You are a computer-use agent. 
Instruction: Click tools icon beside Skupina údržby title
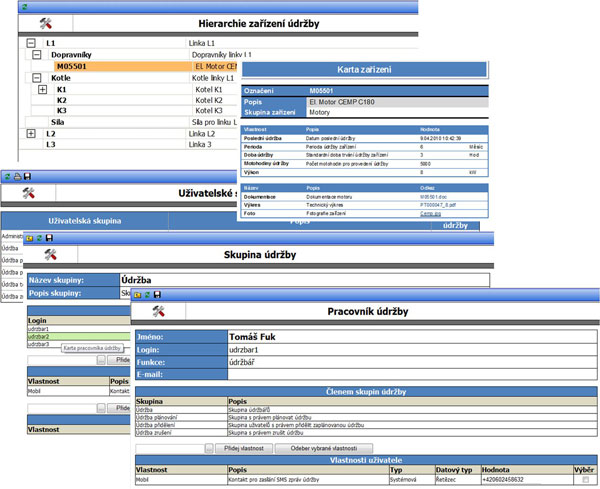(51, 254)
